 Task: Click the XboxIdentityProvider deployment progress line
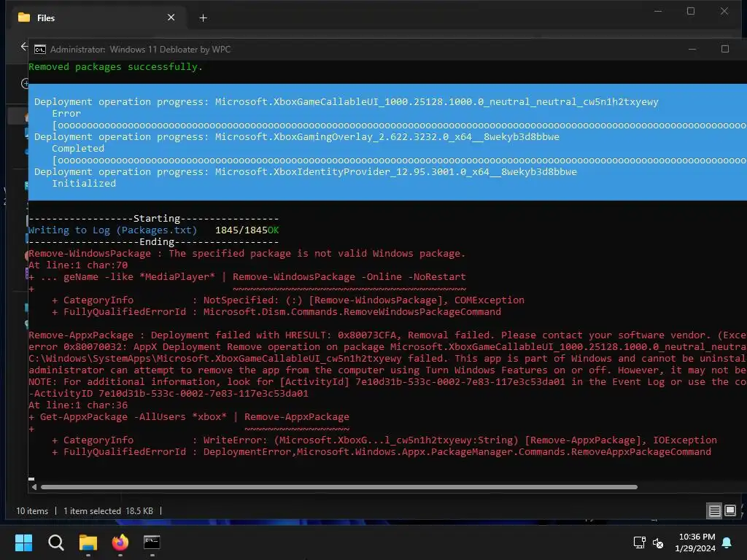pyautogui.click(x=306, y=172)
